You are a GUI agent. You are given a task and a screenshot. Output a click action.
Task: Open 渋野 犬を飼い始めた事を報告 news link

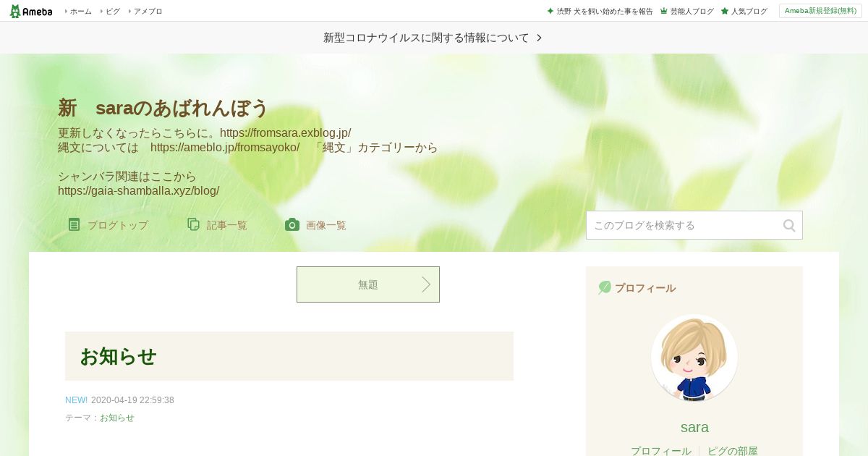tap(605, 12)
